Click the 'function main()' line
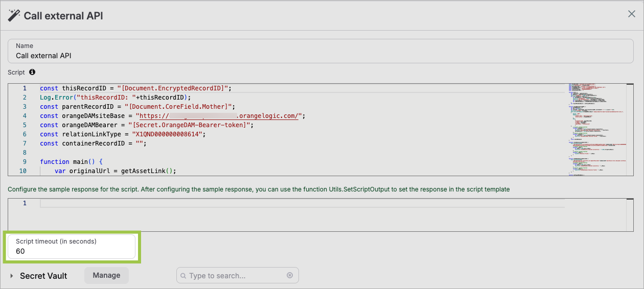Image resolution: width=644 pixels, height=289 pixels. (x=72, y=162)
